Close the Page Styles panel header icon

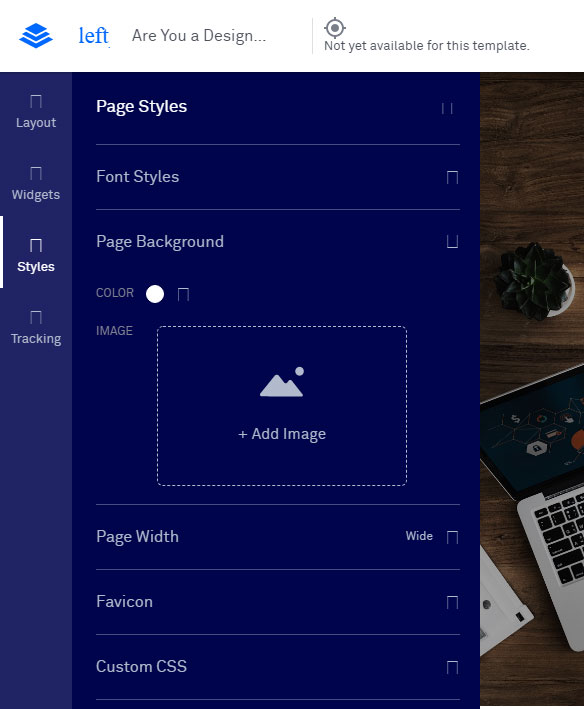(447, 109)
